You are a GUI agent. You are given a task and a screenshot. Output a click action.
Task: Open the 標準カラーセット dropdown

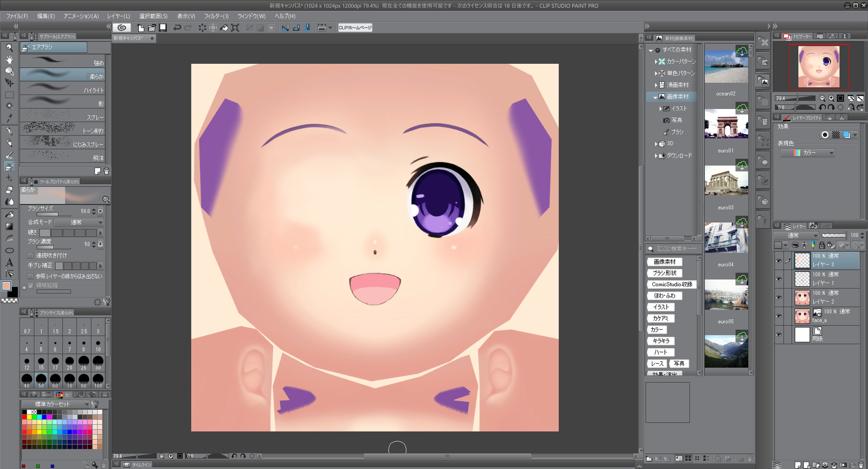tap(55, 404)
